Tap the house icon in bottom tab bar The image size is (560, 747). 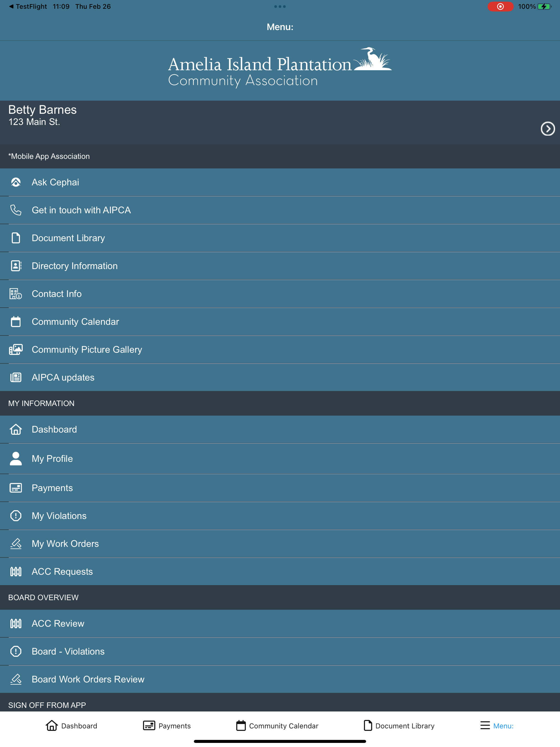pyautogui.click(x=52, y=725)
